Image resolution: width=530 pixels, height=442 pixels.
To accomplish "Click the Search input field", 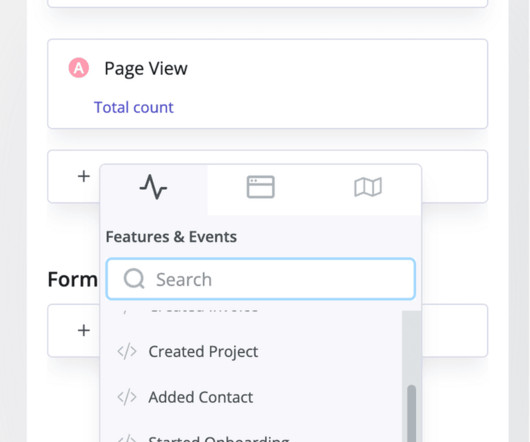I will pyautogui.click(x=261, y=279).
